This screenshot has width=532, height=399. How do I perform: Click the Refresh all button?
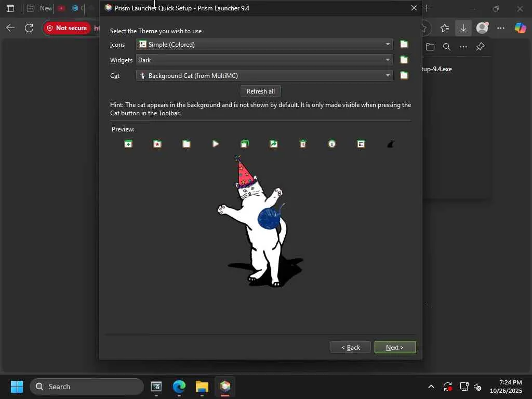261,91
